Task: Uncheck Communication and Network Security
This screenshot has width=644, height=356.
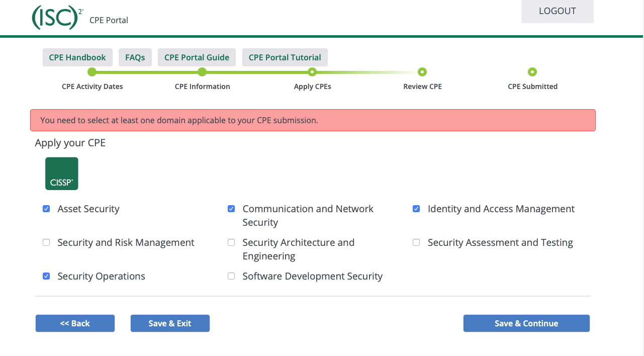Action: point(231,209)
